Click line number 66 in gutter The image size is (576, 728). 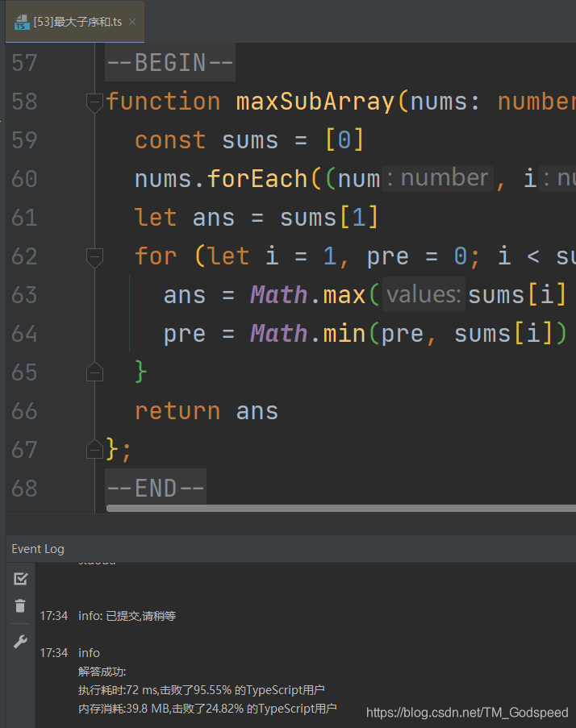[x=24, y=411]
